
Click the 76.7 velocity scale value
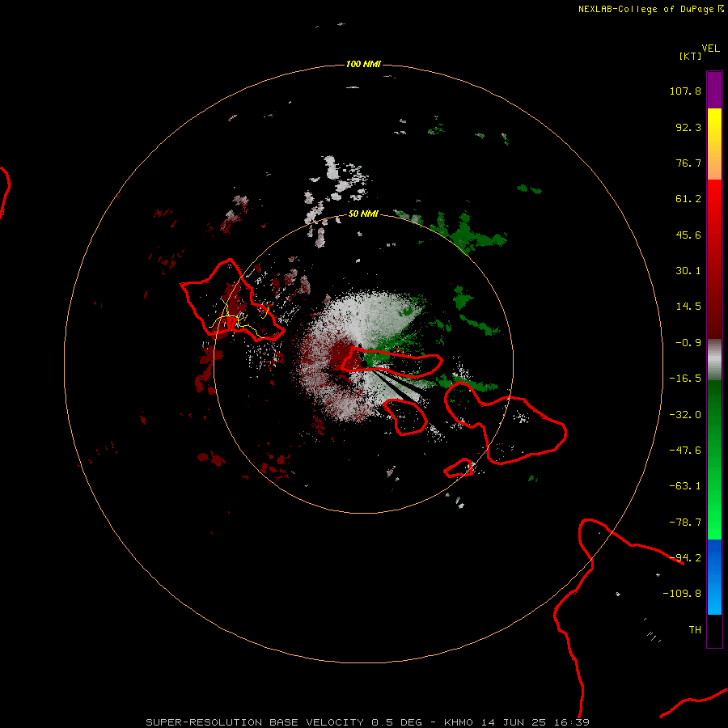pyautogui.click(x=688, y=163)
